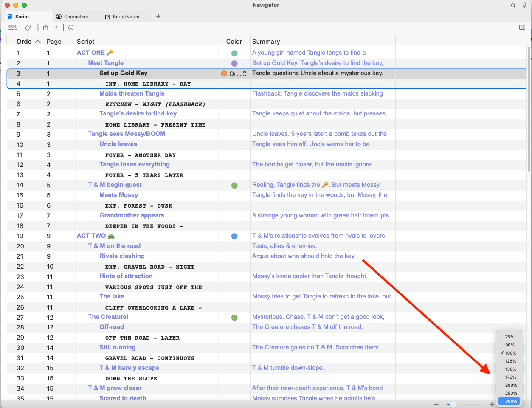Image resolution: width=532 pixels, height=408 pixels.
Task: Click the Page column header
Action: [54, 42]
